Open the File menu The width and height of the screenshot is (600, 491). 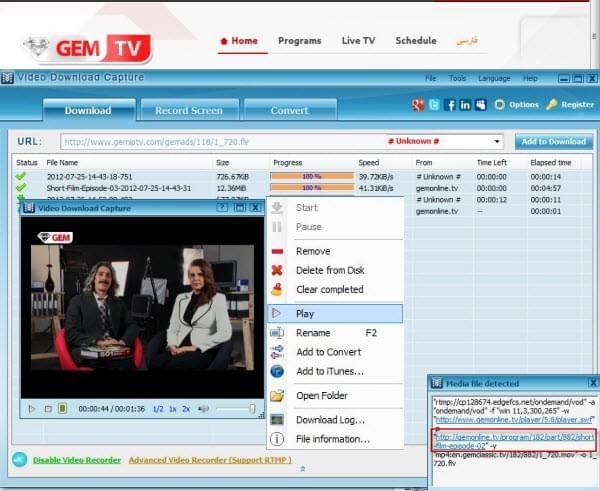[x=430, y=78]
